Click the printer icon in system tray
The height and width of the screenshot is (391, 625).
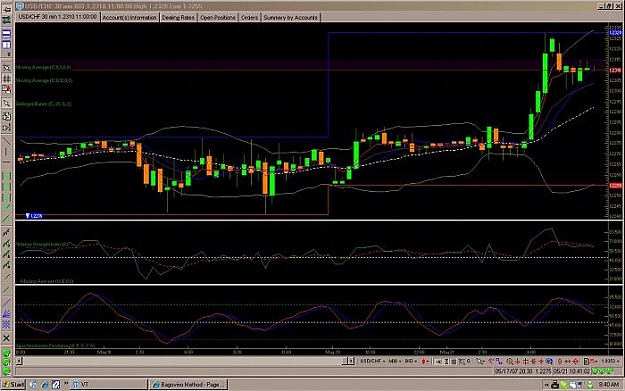(554, 385)
